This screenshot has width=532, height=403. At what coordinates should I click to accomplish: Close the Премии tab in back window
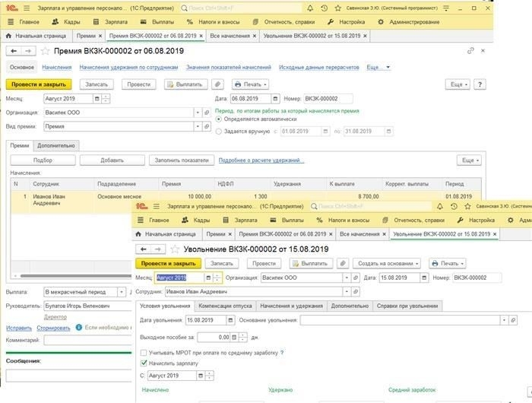pyautogui.click(x=100, y=36)
